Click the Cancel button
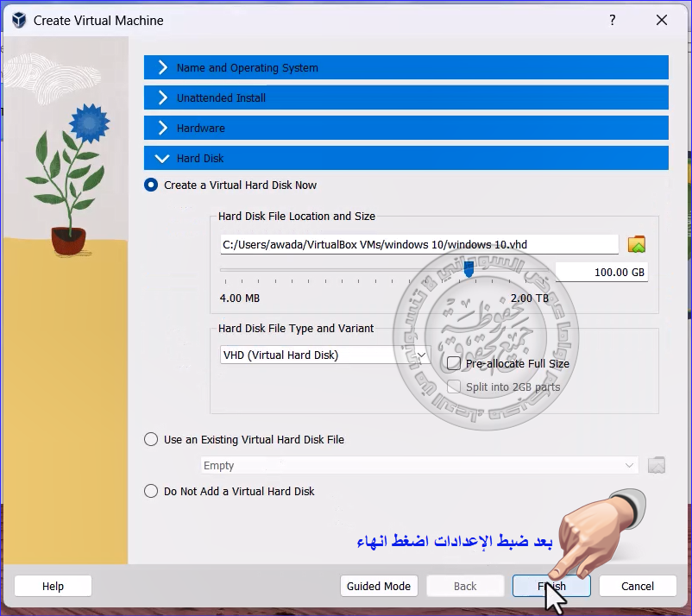692x616 pixels. pos(638,586)
